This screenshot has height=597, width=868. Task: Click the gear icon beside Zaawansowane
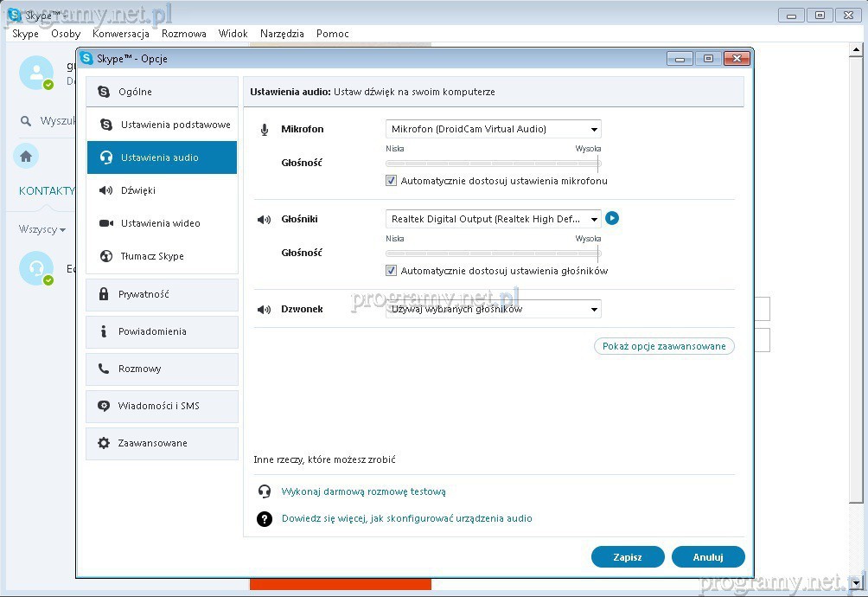pos(104,443)
